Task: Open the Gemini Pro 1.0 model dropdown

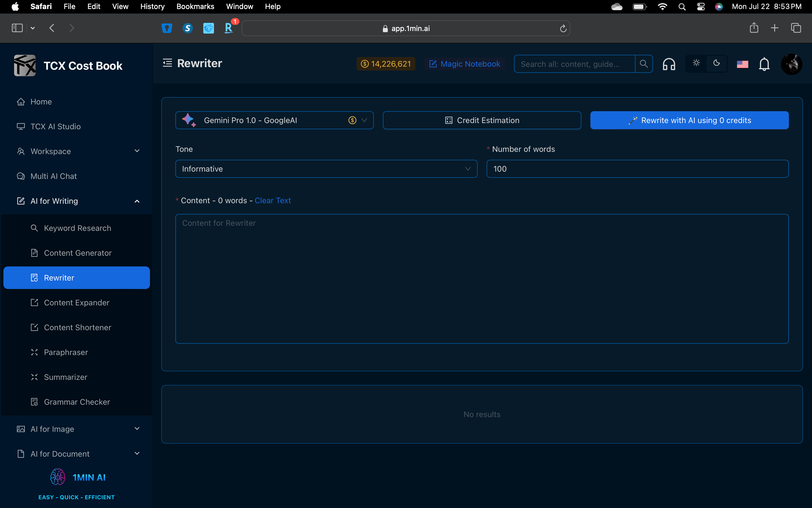Action: click(x=274, y=120)
